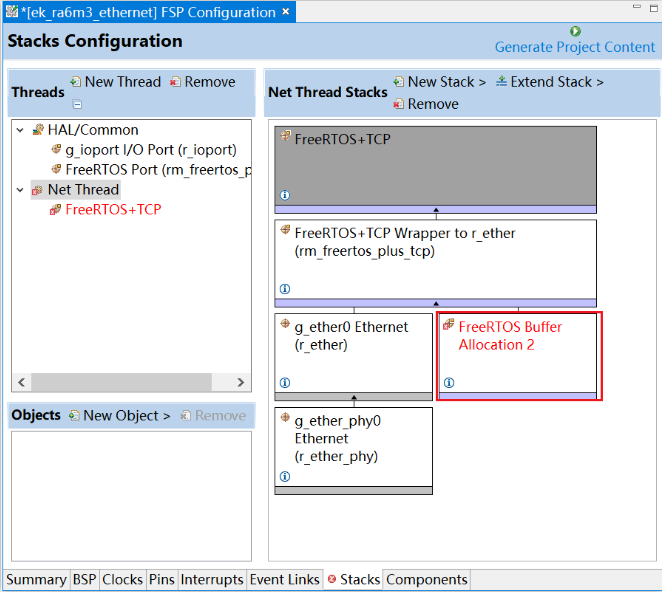
Task: Close the FSP Configuration editor tab
Action: [286, 12]
